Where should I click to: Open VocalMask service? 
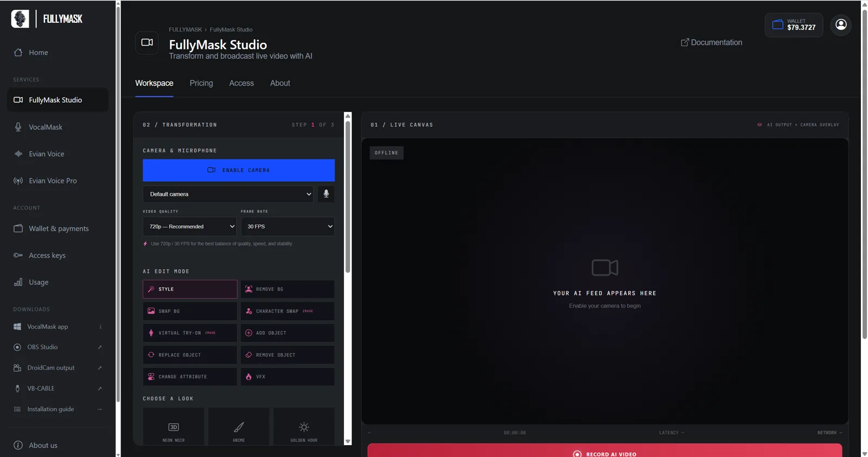click(58, 127)
